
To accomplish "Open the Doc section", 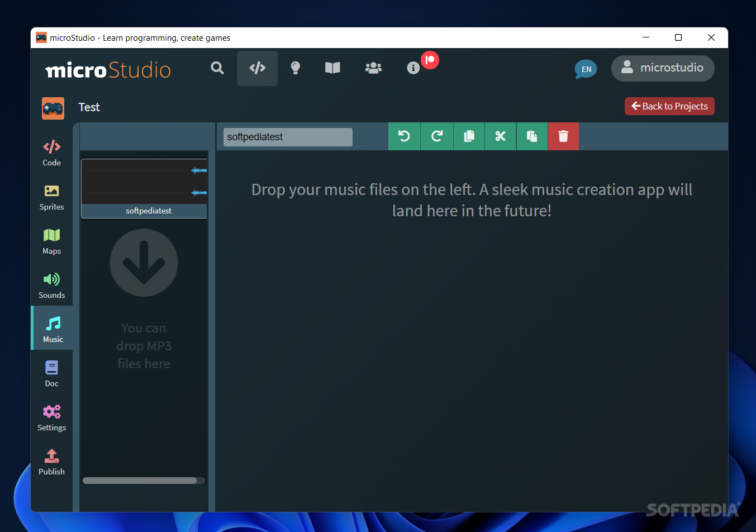I will (x=52, y=373).
